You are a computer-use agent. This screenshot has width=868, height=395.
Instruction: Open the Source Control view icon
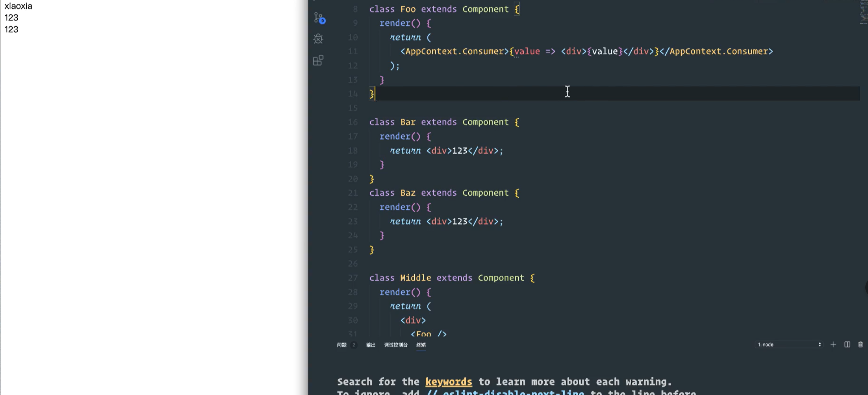[x=319, y=18]
